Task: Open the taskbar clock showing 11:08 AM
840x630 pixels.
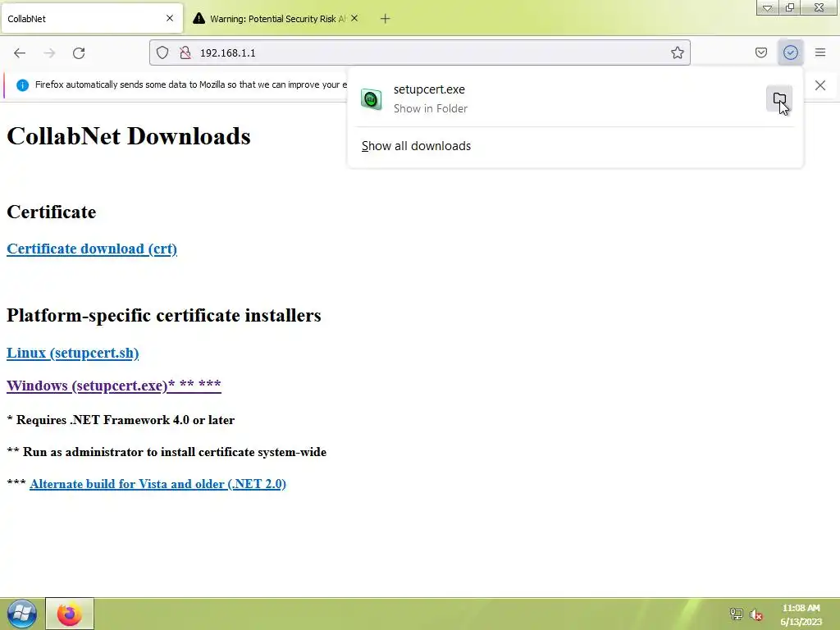Action: [x=801, y=614]
